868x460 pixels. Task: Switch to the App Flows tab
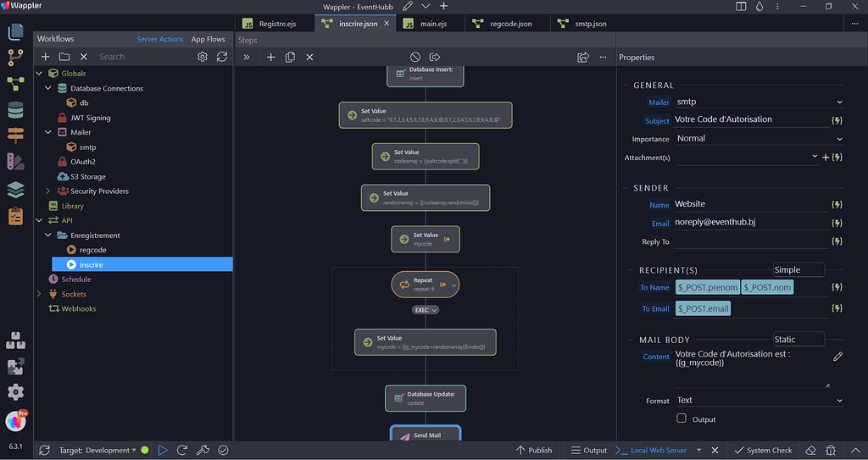click(x=208, y=39)
